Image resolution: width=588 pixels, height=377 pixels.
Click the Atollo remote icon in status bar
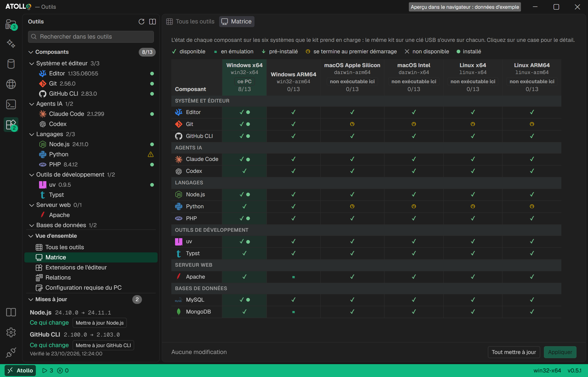(20, 370)
